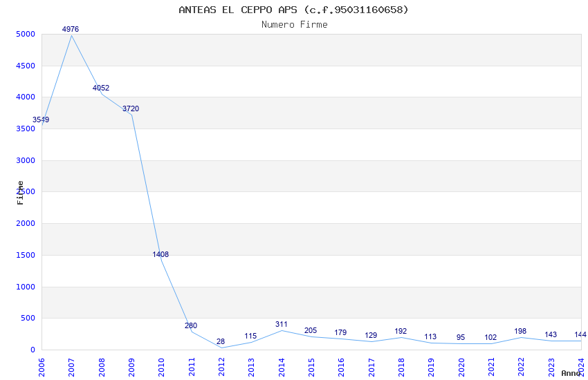The width and height of the screenshot is (588, 380).
Task: Select data label 95
Action: 461,337
